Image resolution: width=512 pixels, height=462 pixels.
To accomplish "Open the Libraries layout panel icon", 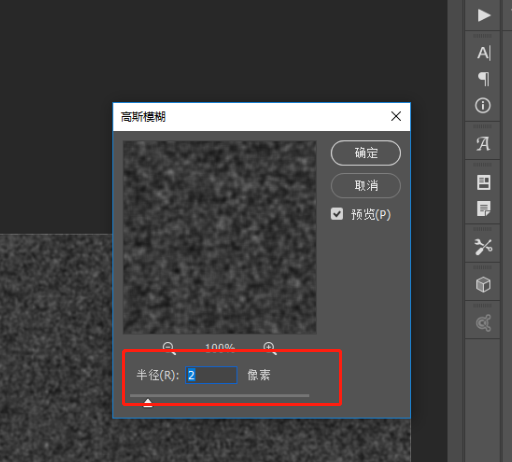I will (483, 182).
